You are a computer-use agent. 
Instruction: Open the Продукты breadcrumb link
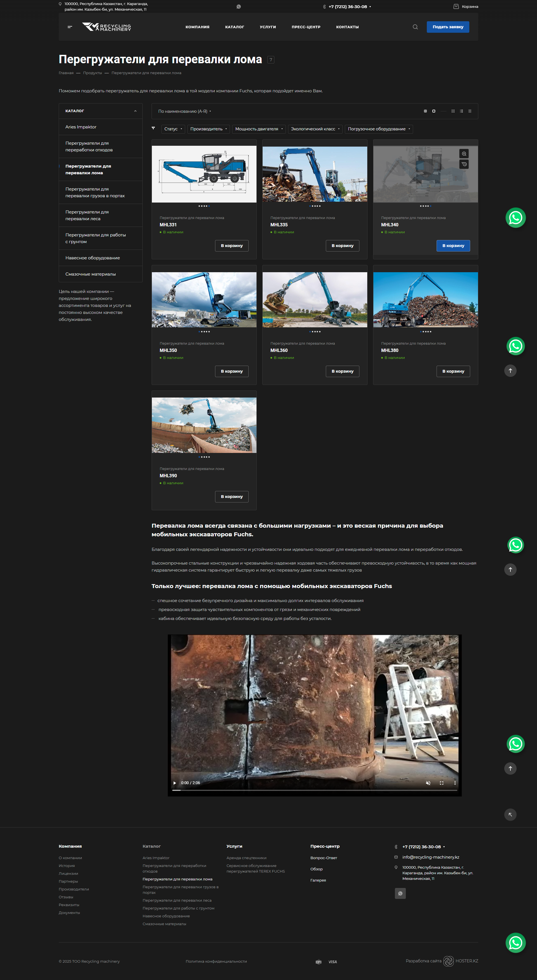click(92, 73)
